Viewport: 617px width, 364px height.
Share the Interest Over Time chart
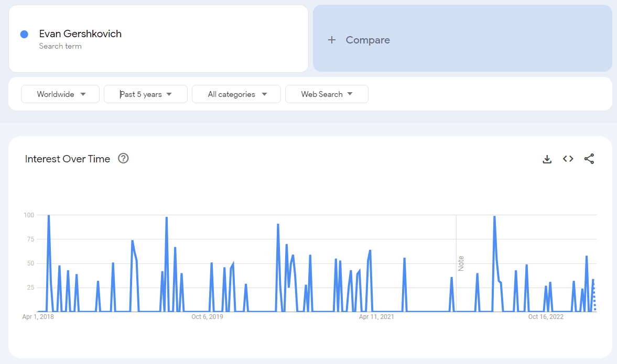pos(589,159)
